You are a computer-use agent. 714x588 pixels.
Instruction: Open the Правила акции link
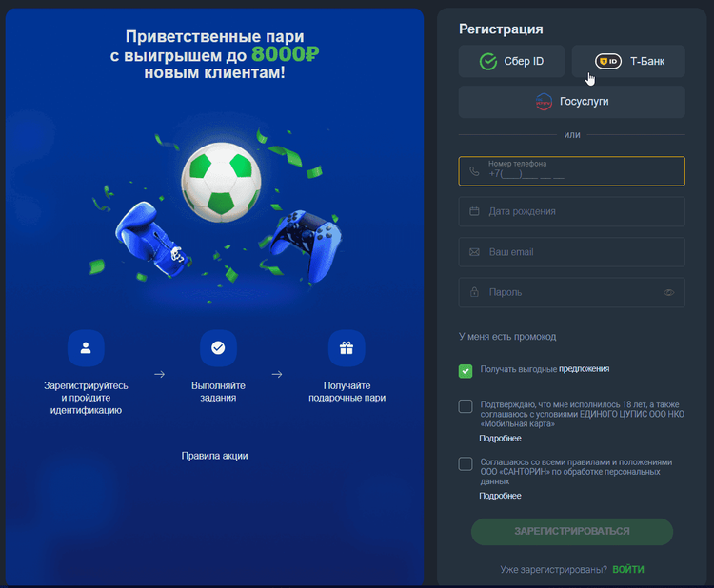[214, 456]
